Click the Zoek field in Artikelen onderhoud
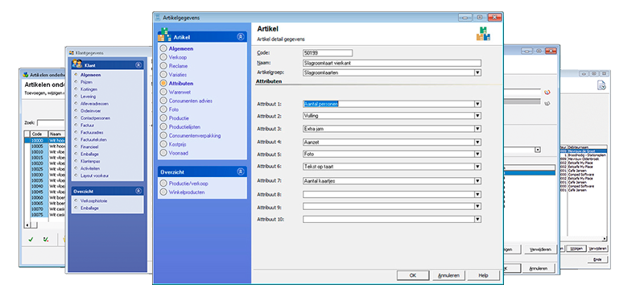This screenshot has width=644, height=297. click(x=51, y=123)
